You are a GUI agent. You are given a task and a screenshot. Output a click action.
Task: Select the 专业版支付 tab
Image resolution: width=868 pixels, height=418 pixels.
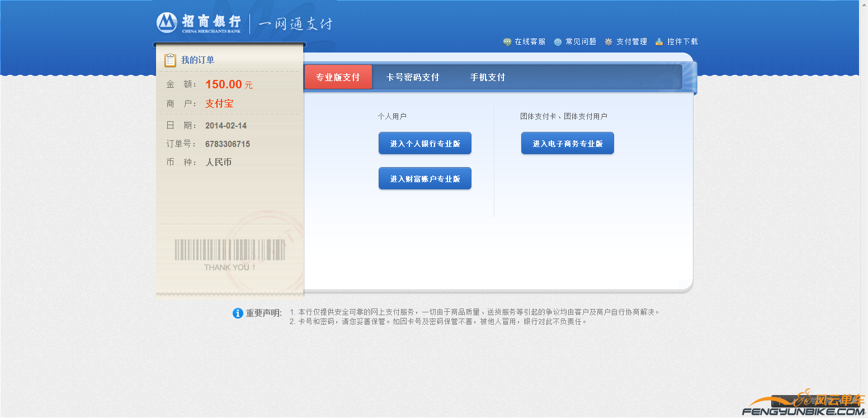tap(338, 78)
